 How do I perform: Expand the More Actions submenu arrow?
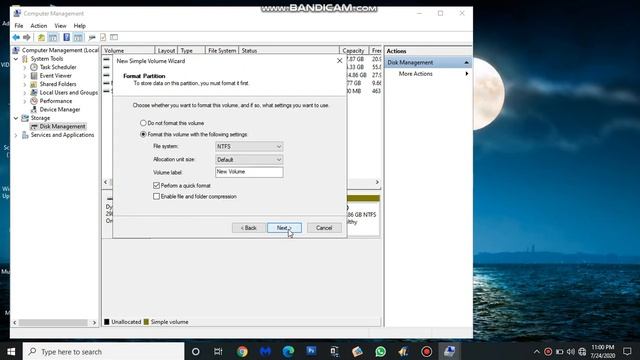(x=467, y=74)
